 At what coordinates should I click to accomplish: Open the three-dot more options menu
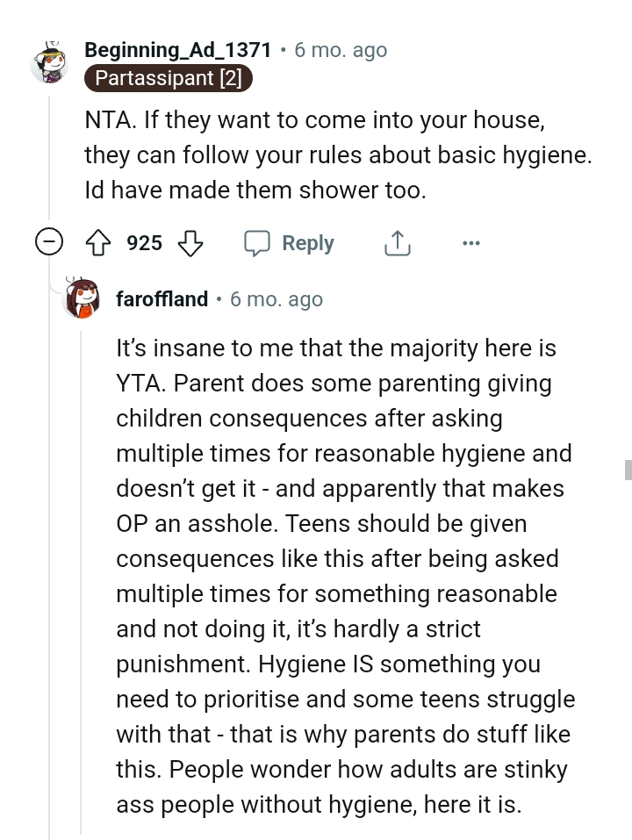(x=470, y=243)
